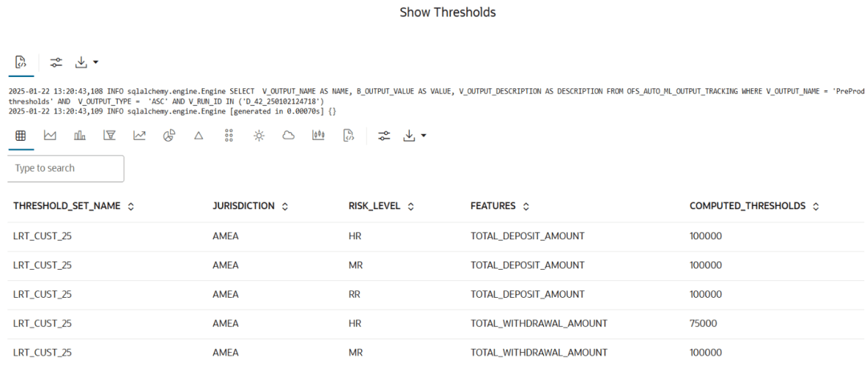Sort by FEATURES column arrows
Image resolution: width=868 pixels, height=369 pixels.
[x=526, y=206]
